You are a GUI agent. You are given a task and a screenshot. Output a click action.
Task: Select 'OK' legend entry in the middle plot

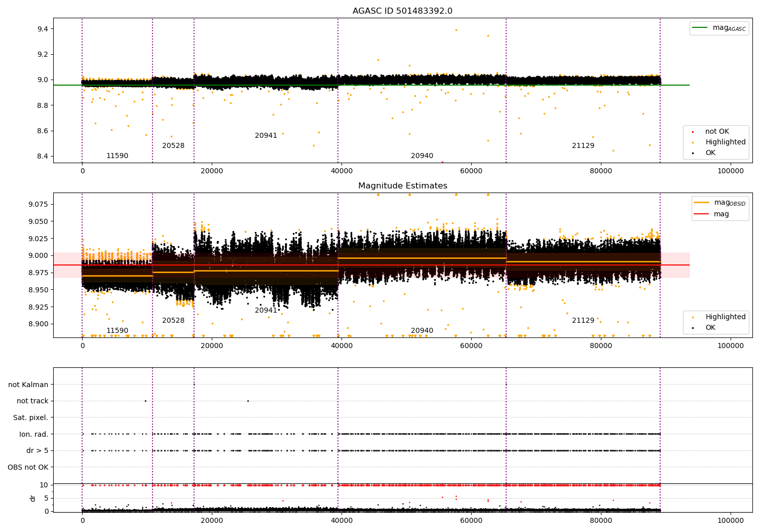pos(710,328)
